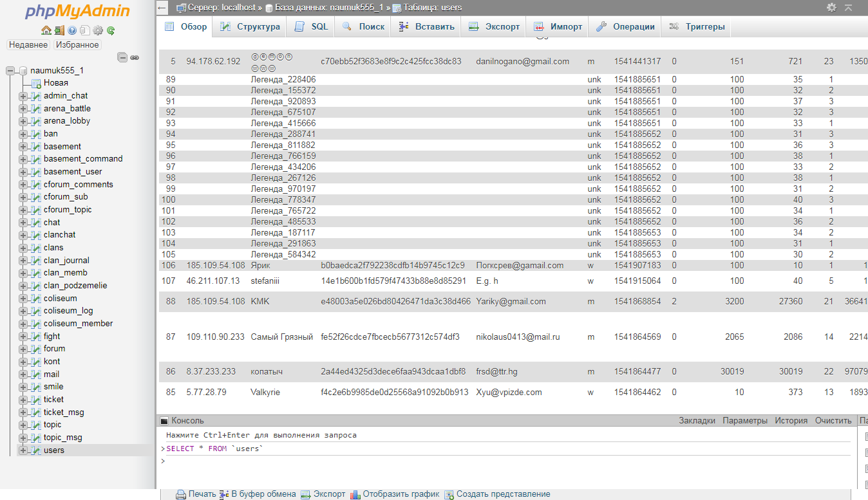This screenshot has width=868, height=500.
Task: Collapse the naumuk555_1 database tree node
Action: pos(11,71)
